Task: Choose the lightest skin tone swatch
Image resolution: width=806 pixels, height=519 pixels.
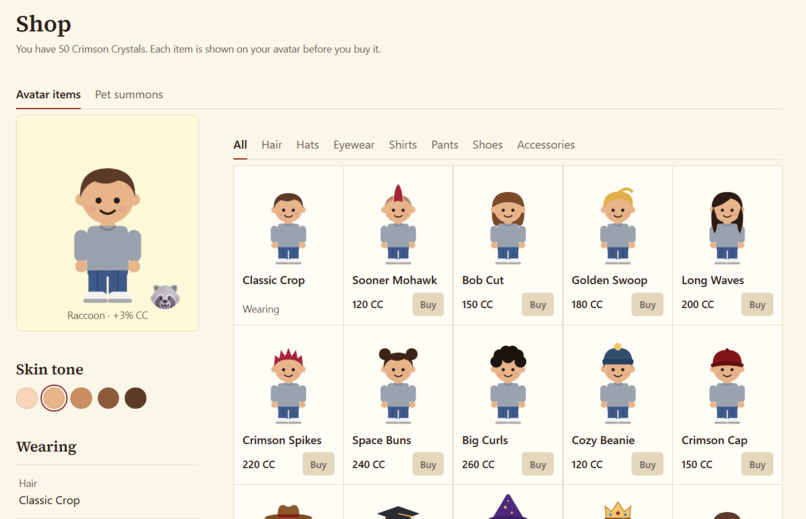Action: pos(27,398)
